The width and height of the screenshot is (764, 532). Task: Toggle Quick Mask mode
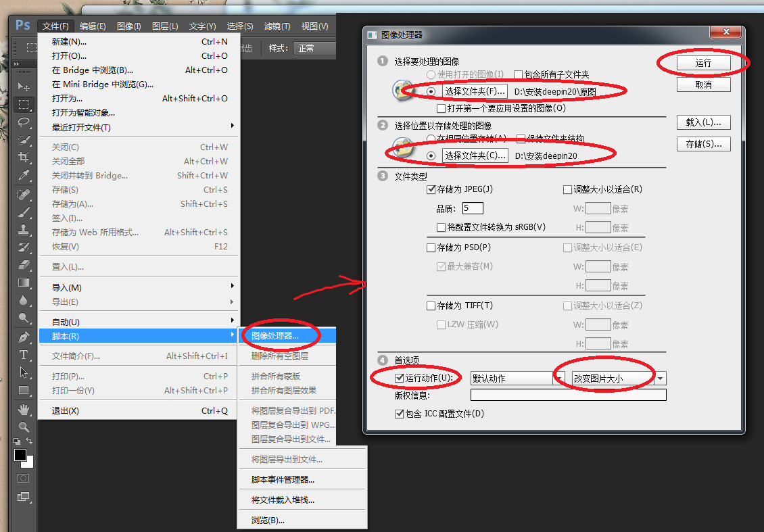click(x=24, y=479)
